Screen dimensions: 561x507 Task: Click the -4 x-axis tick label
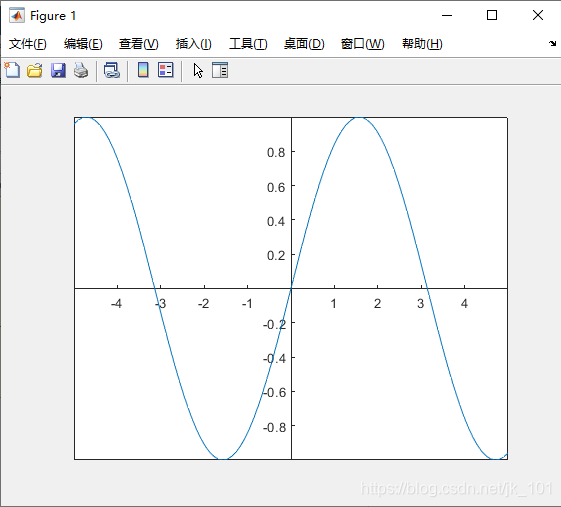(116, 304)
